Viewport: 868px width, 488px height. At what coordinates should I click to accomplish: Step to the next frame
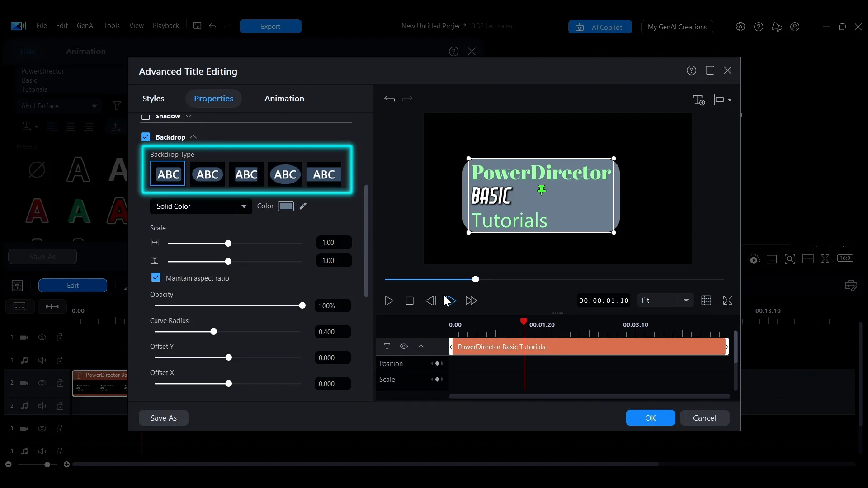click(450, 300)
